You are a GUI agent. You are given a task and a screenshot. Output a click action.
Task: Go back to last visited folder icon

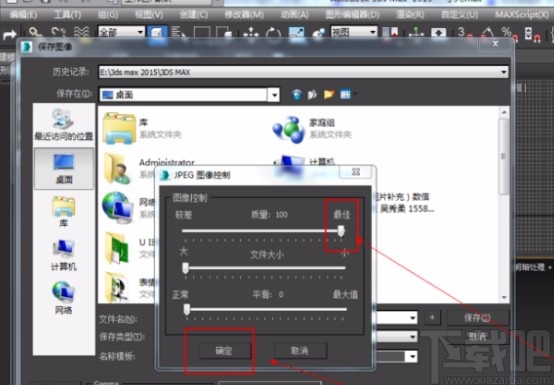pos(296,94)
